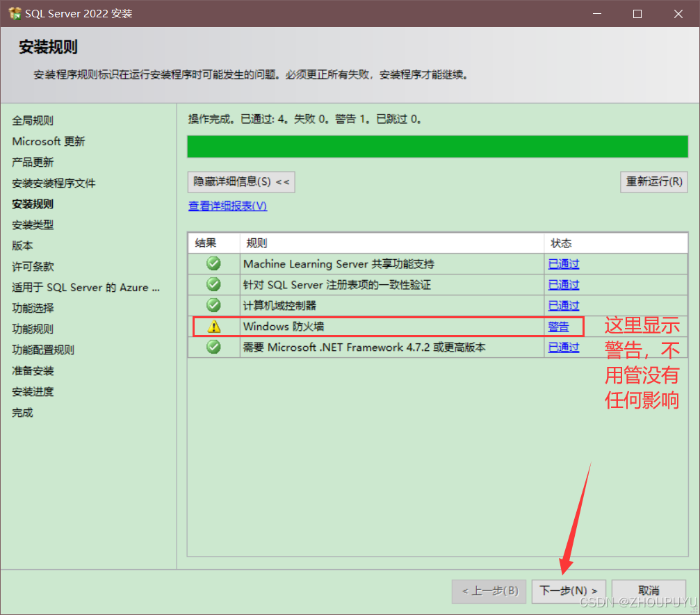
Task: Open 已通过 status for .NET Framework rule
Action: pos(563,347)
